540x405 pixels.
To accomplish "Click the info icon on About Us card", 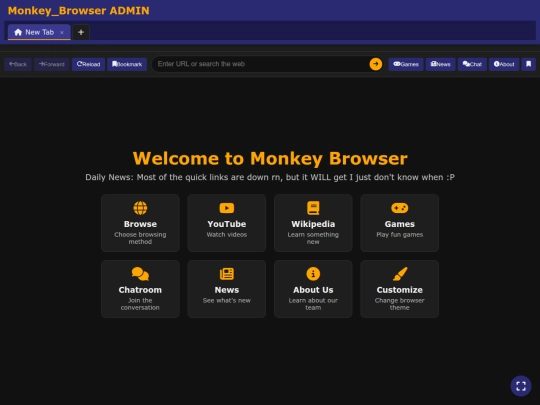I will pyautogui.click(x=313, y=274).
